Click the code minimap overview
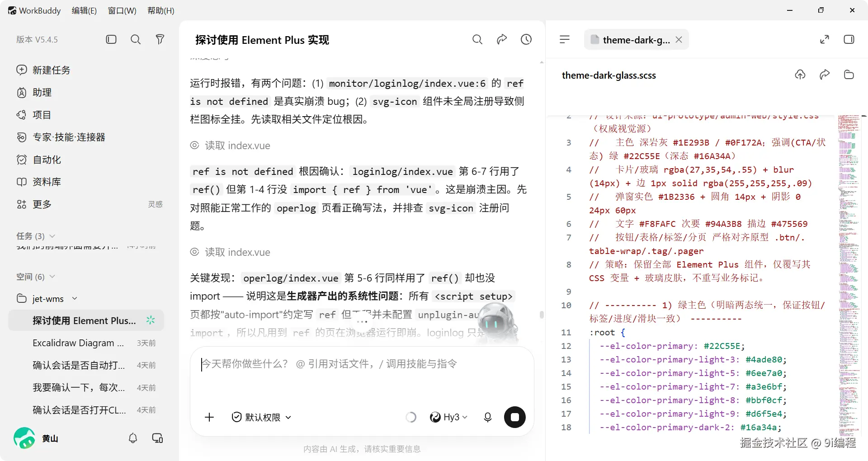 [849, 276]
